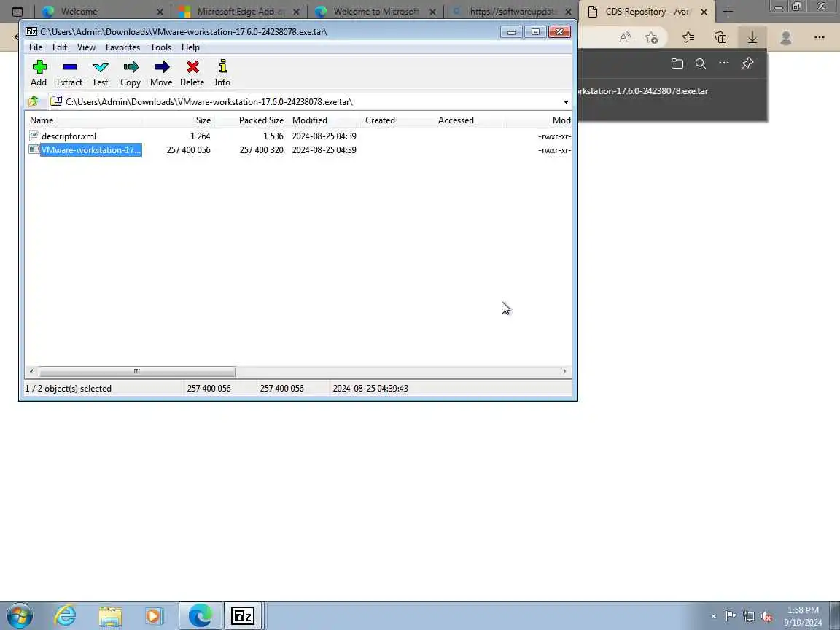Click the taskbar clock showing 1:58 PM
Image resolution: width=840 pixels, height=630 pixels.
pyautogui.click(x=803, y=616)
